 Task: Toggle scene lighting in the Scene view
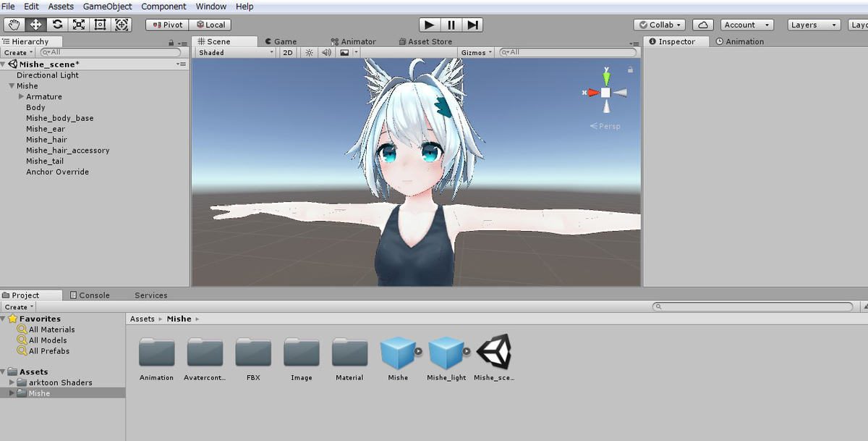[308, 51]
